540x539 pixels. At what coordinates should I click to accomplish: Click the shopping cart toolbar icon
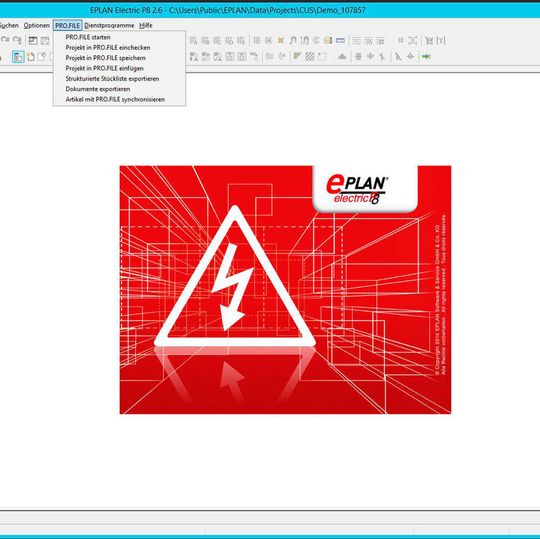click(429, 41)
